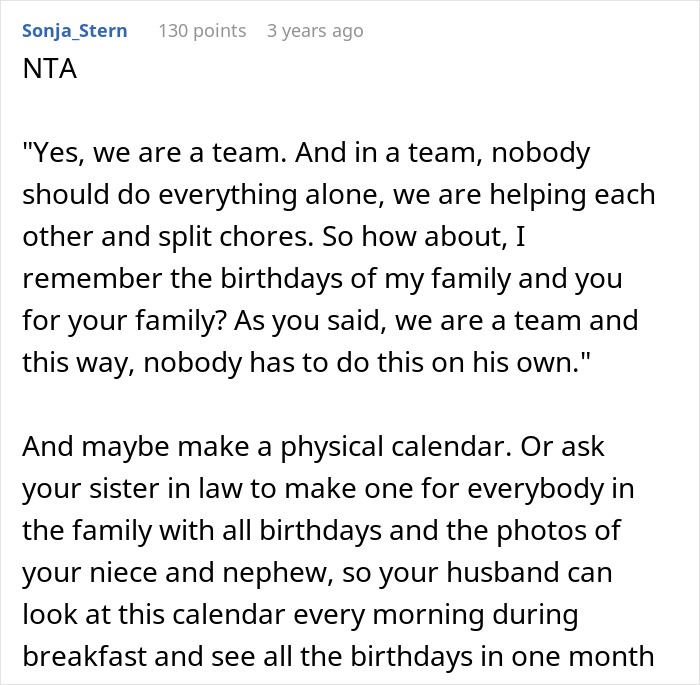Click the '3 years ago' timestamp

click(315, 31)
